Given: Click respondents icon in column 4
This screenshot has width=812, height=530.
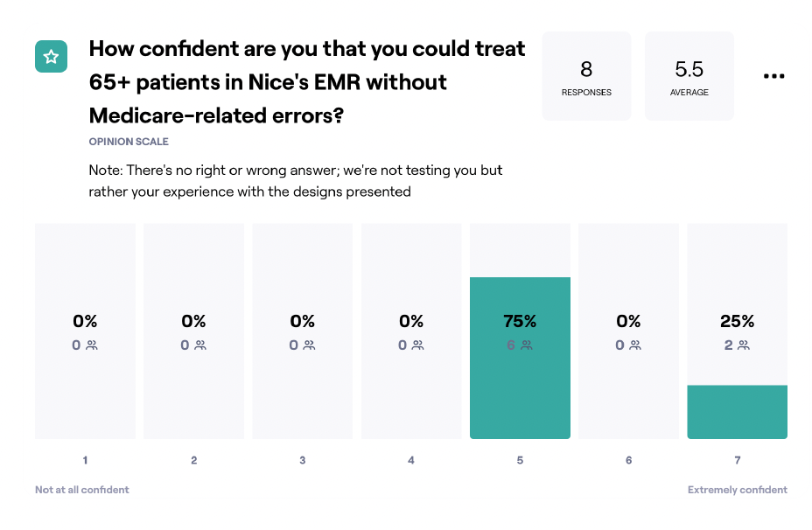Looking at the screenshot, I should point(418,345).
